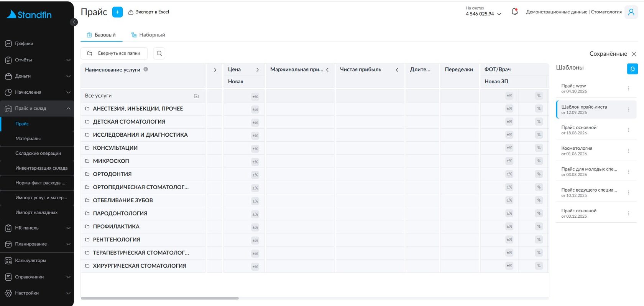Switch to the Базовый tab

coord(101,35)
